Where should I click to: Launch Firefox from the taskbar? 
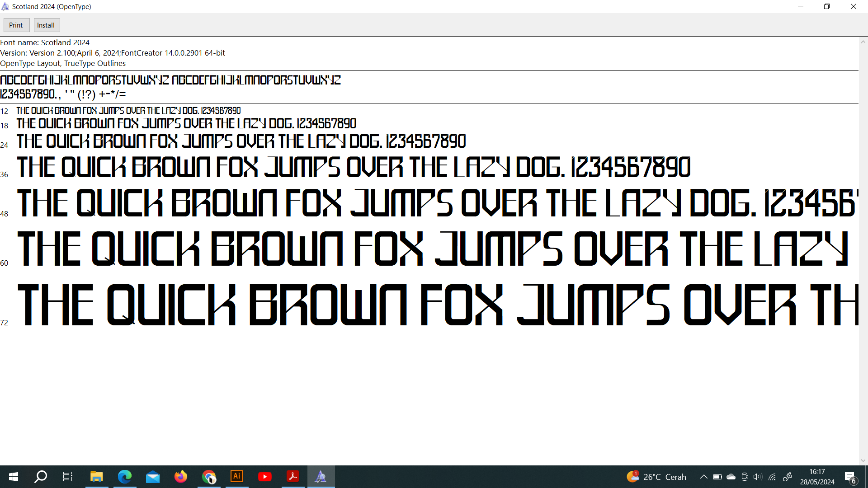(x=181, y=477)
